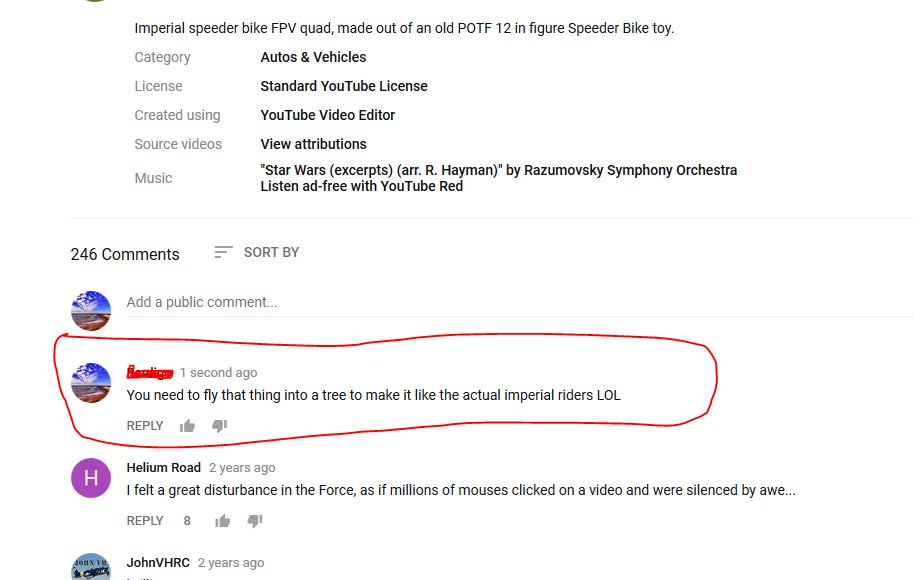This screenshot has height=580, width=913.
Task: Open the Helium Road channel name
Action: (x=164, y=468)
